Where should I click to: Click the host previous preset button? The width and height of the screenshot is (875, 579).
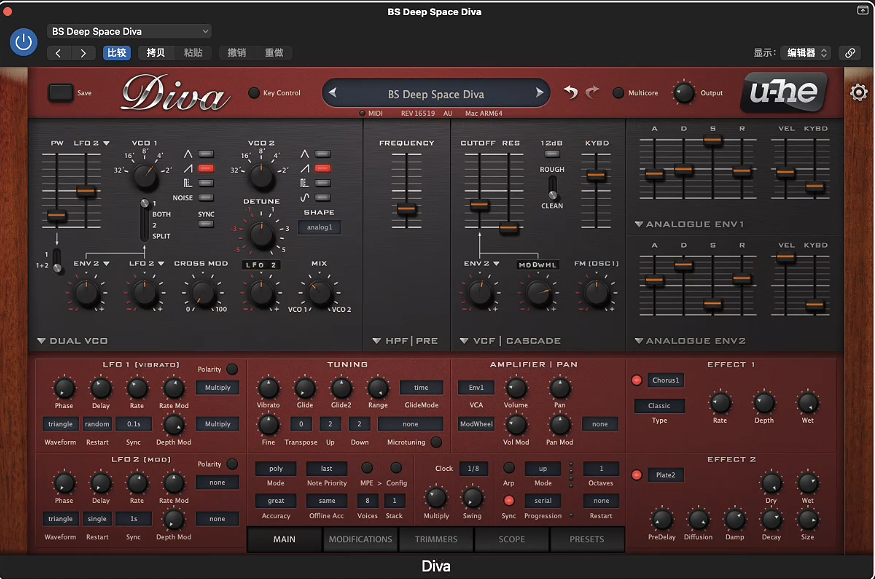coord(59,53)
